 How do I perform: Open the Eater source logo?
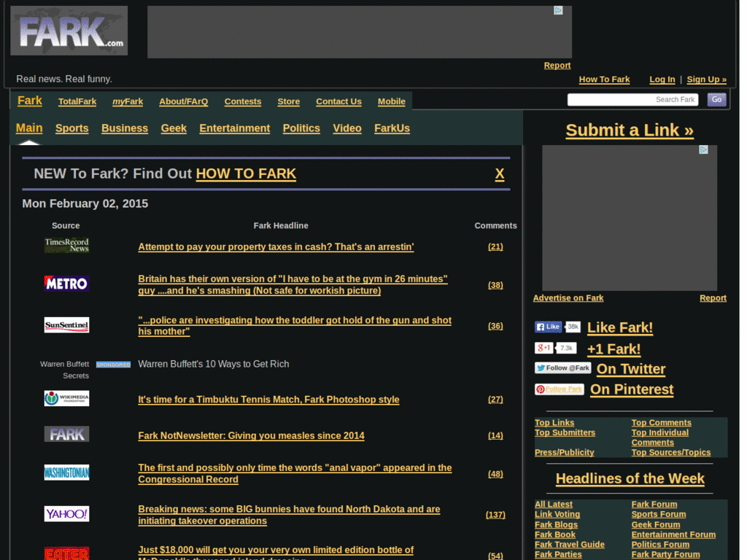(66, 553)
